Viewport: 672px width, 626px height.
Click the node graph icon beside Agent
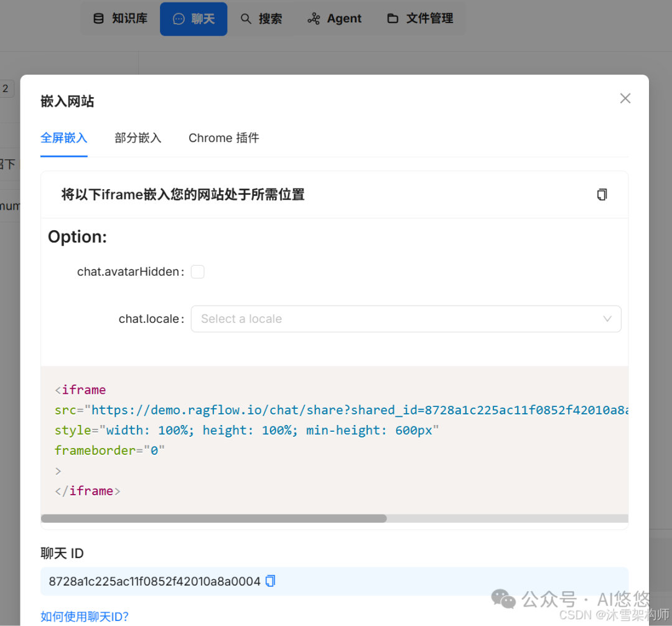coord(314,19)
